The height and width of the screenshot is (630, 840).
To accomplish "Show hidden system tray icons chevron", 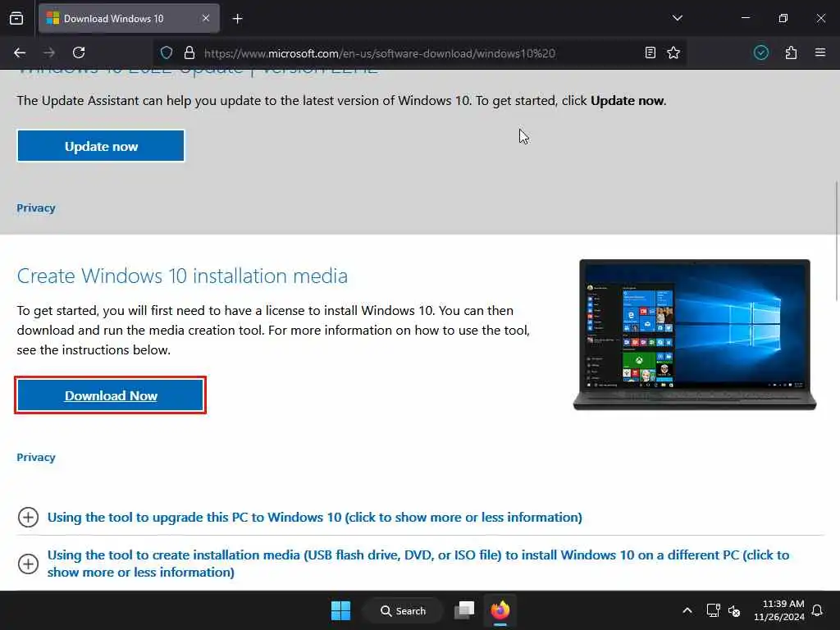I will coord(687,610).
